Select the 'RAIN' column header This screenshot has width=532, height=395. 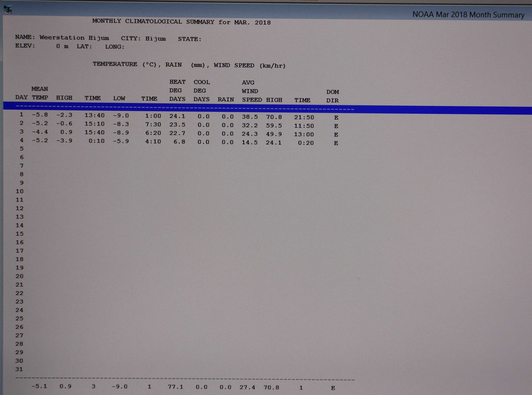point(226,100)
